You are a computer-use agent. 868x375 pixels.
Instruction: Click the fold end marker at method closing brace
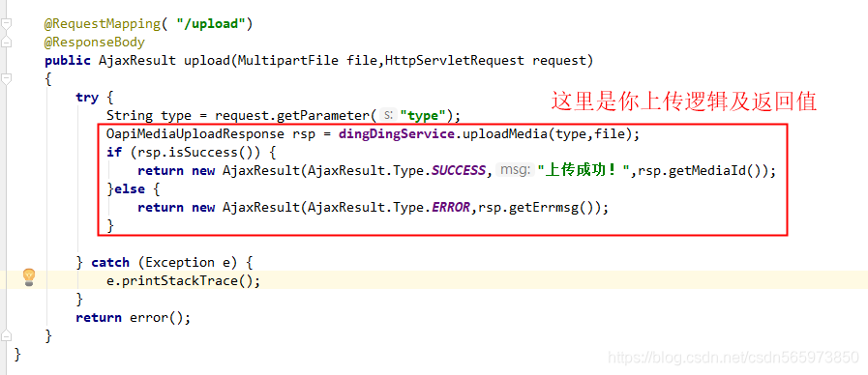pos(6,335)
